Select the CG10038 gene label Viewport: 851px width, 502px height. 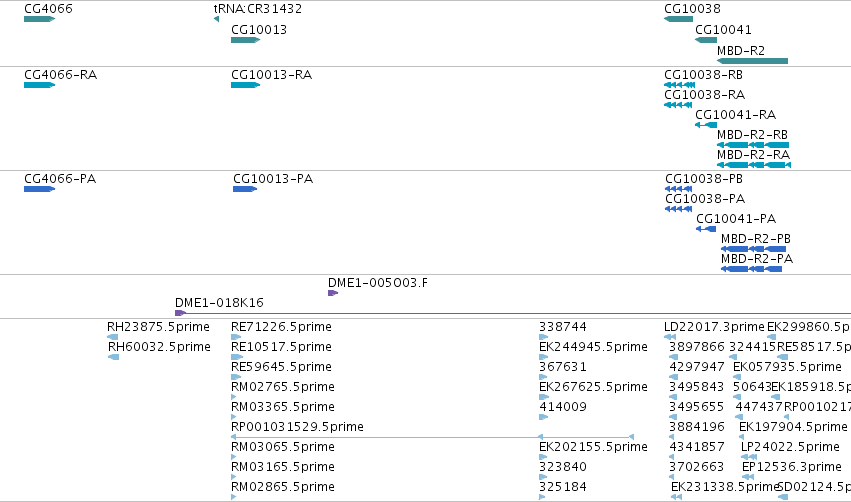(693, 9)
